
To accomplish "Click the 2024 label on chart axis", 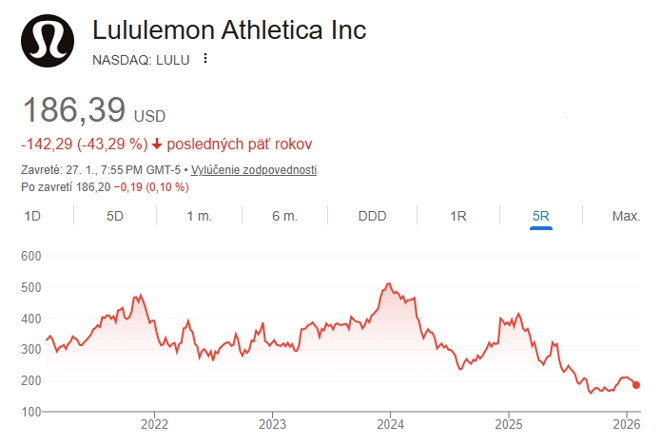I will (x=390, y=425).
